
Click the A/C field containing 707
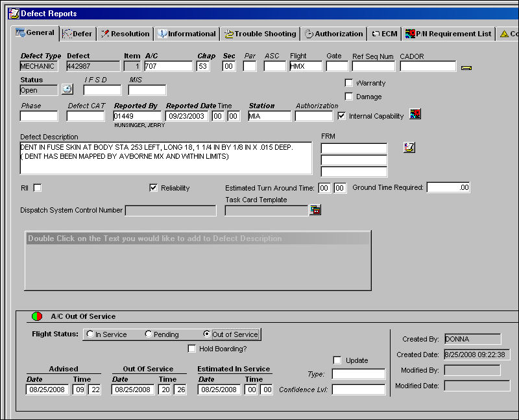169,66
